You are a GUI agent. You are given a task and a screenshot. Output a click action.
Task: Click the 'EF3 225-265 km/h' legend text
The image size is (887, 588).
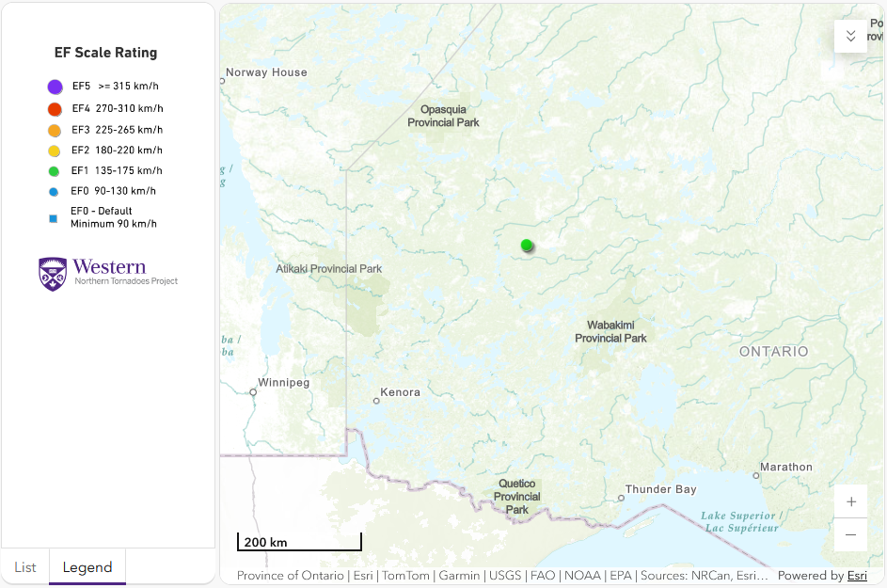(117, 130)
